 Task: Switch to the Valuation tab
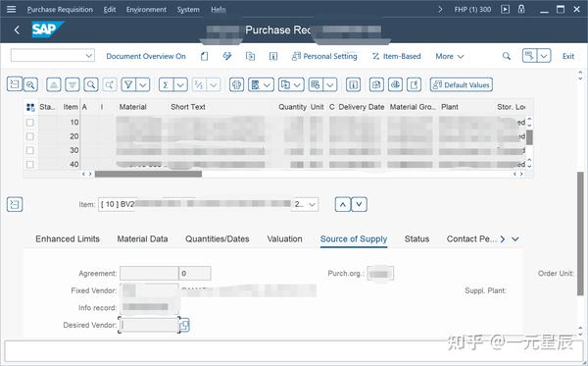[x=284, y=239]
